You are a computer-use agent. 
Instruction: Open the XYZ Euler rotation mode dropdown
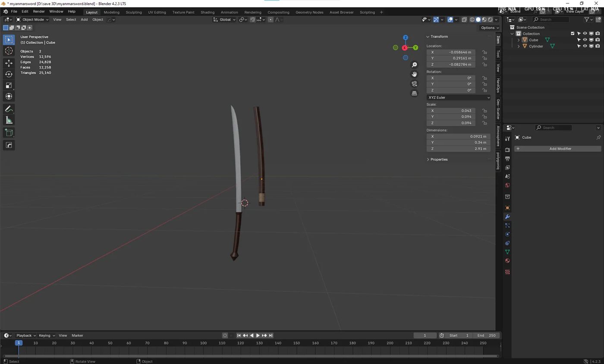coord(459,97)
